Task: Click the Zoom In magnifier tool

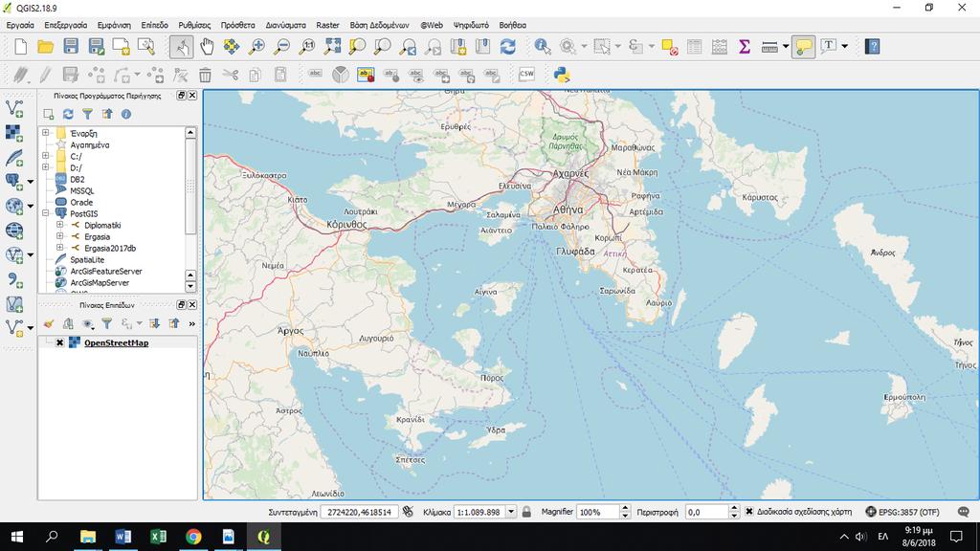Action: coord(256,47)
